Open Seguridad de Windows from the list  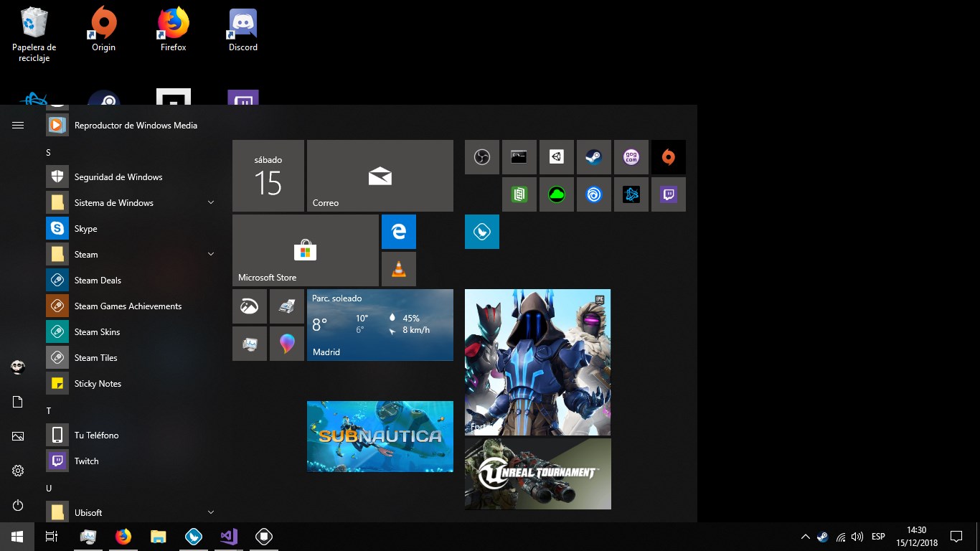coord(131,177)
